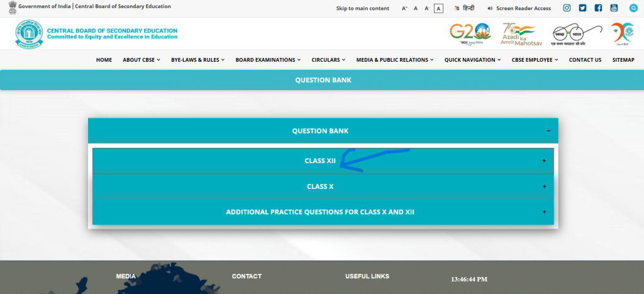Select the boxed A contrast option

tap(438, 8)
